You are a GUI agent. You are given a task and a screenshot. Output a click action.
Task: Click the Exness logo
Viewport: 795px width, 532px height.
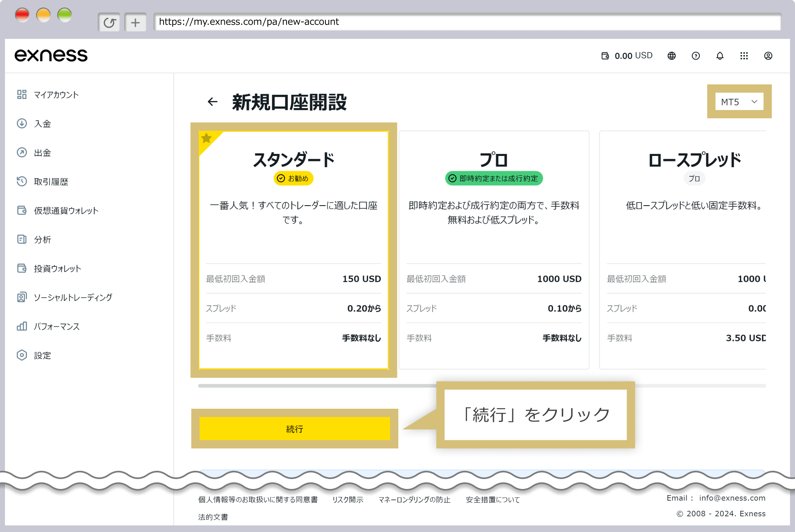pyautogui.click(x=51, y=55)
